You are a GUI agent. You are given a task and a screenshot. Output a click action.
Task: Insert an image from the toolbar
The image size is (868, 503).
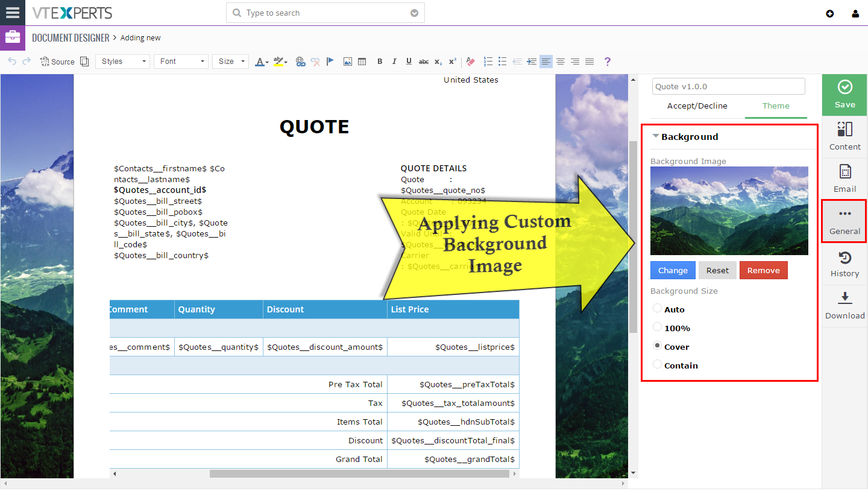click(348, 62)
